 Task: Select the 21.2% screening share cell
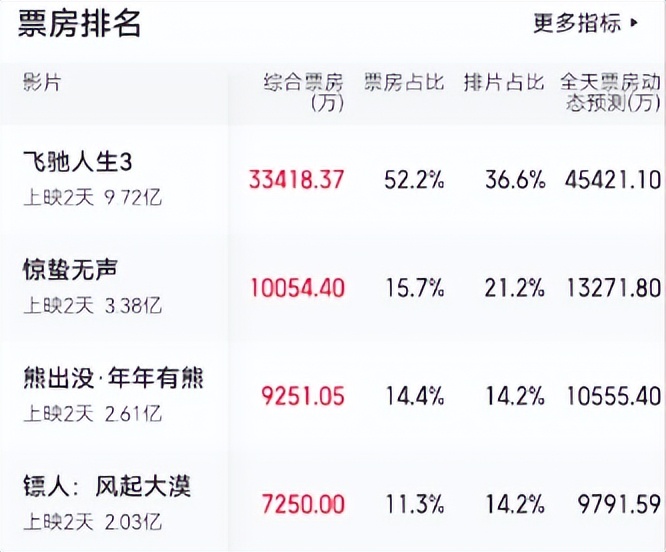pyautogui.click(x=517, y=289)
